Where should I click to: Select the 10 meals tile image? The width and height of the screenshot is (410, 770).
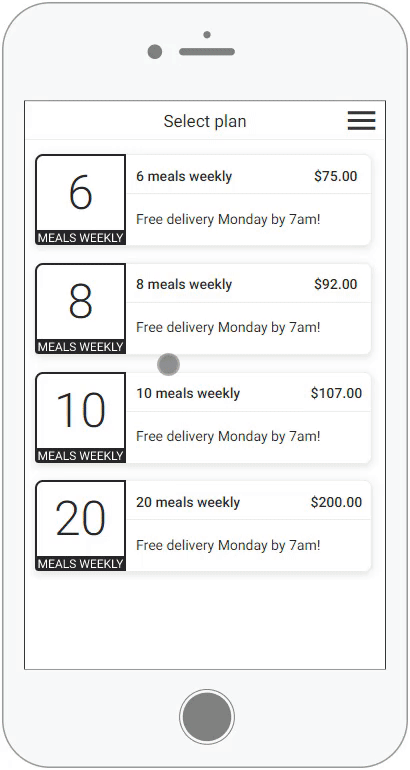(x=81, y=417)
